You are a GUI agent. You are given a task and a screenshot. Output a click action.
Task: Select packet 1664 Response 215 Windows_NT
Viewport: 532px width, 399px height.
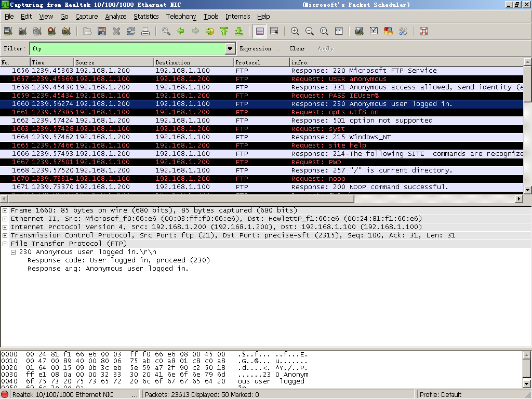coord(262,137)
